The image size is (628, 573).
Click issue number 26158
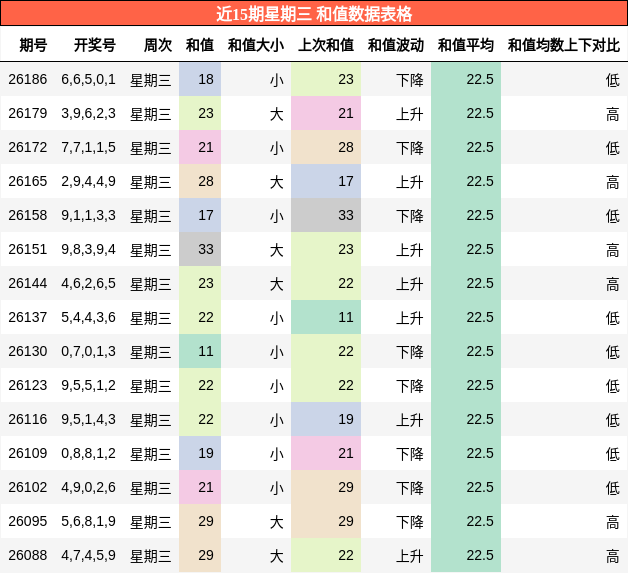pos(28,215)
